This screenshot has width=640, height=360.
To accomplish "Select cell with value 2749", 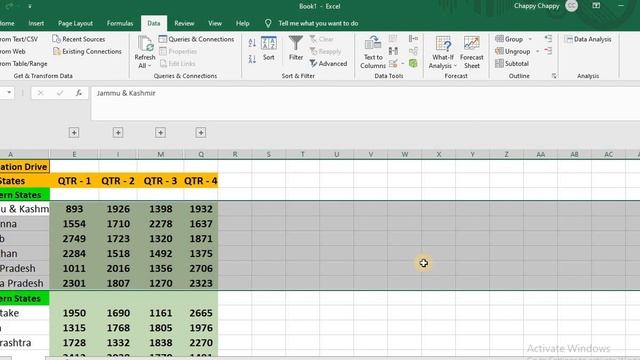I will pyautogui.click(x=74, y=239).
